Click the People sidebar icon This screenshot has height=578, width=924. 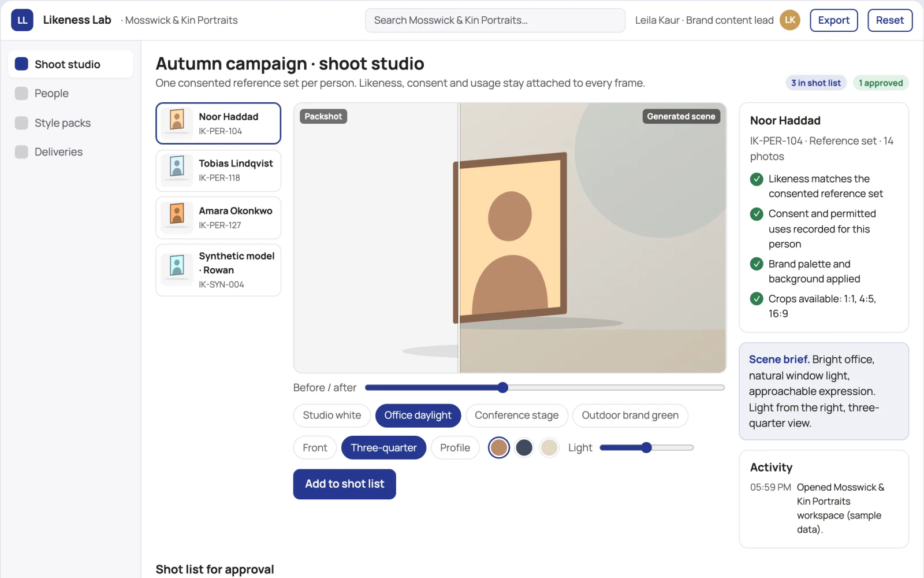click(21, 93)
